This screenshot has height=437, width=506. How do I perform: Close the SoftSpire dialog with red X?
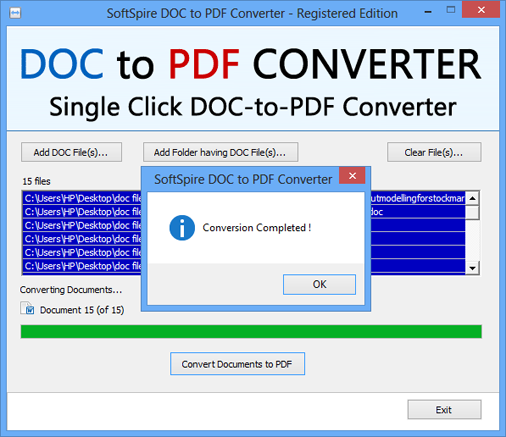coord(352,175)
